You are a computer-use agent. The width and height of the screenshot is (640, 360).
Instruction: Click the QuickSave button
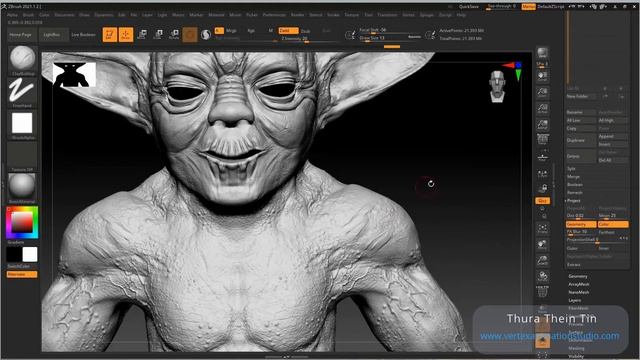tap(469, 7)
